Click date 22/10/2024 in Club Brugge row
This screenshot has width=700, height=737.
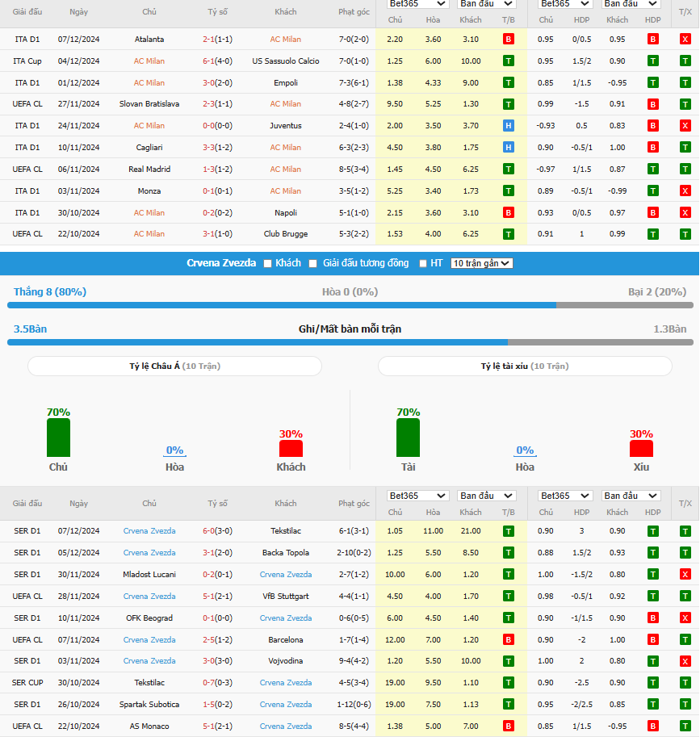click(x=78, y=234)
